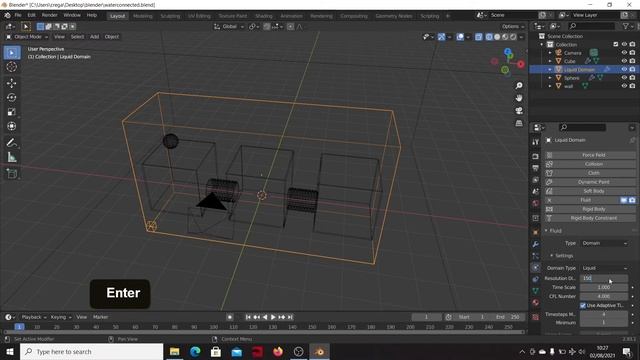Image resolution: width=640 pixels, height=360 pixels.
Task: Toggle camera view icon in viewport
Action: pyautogui.click(x=519, y=111)
